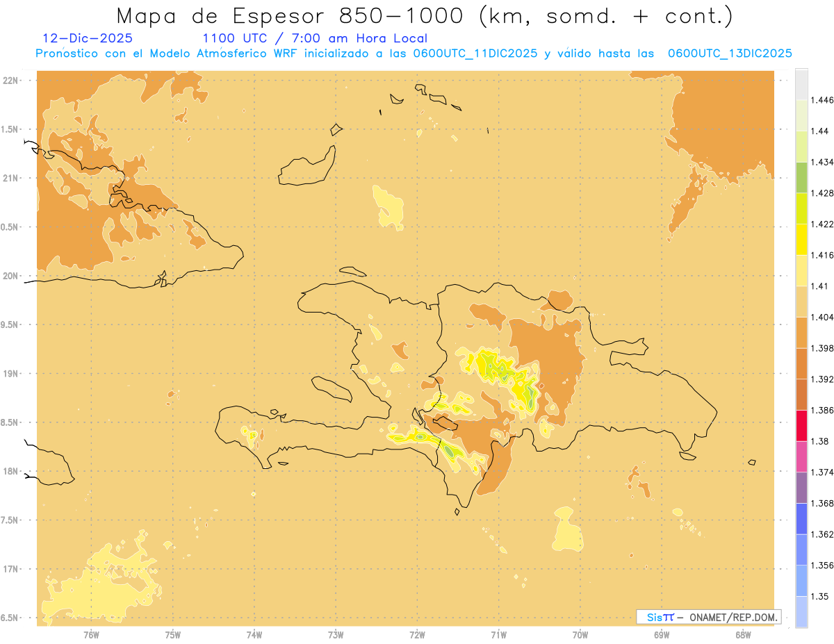Image resolution: width=834 pixels, height=644 pixels.
Task: Click the latitude label 22N
Action: point(10,81)
